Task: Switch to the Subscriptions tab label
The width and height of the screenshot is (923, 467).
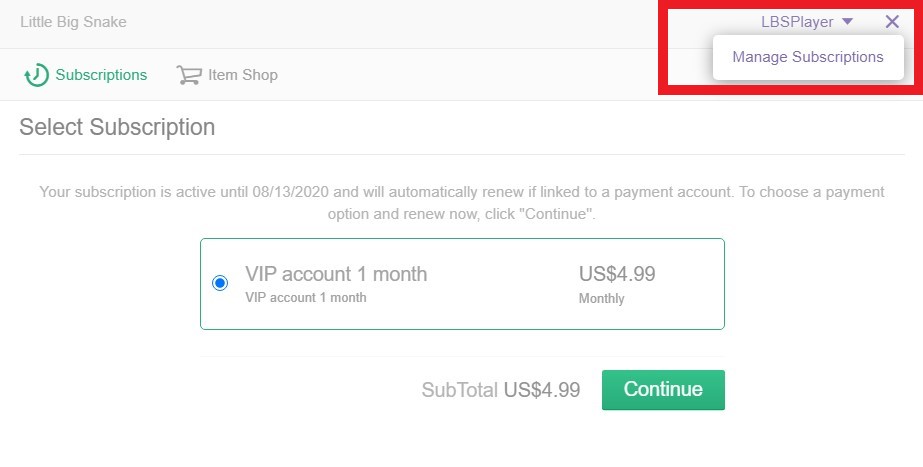Action: pos(101,75)
